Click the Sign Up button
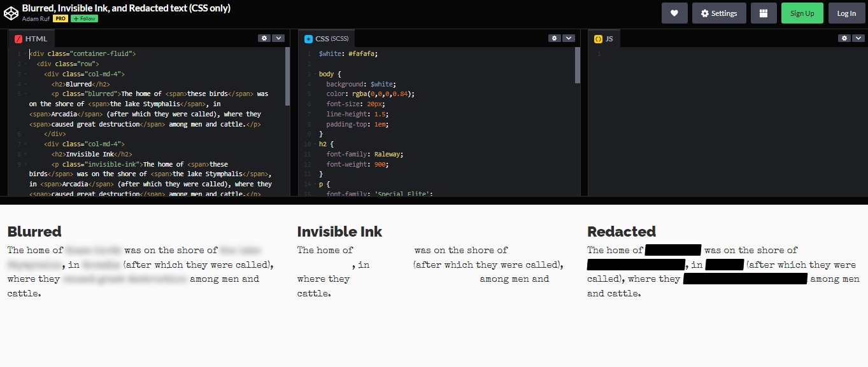This screenshot has width=868, height=367. (802, 13)
